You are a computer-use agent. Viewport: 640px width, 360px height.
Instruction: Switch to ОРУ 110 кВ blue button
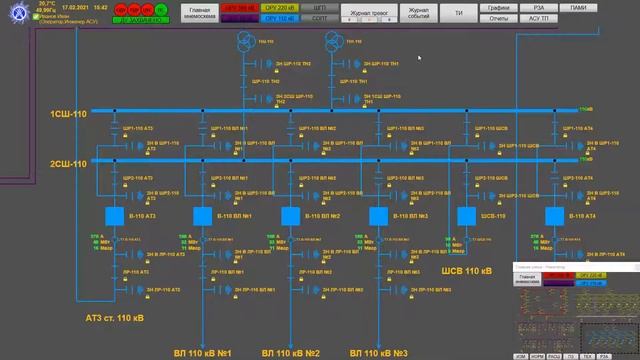click(x=280, y=18)
